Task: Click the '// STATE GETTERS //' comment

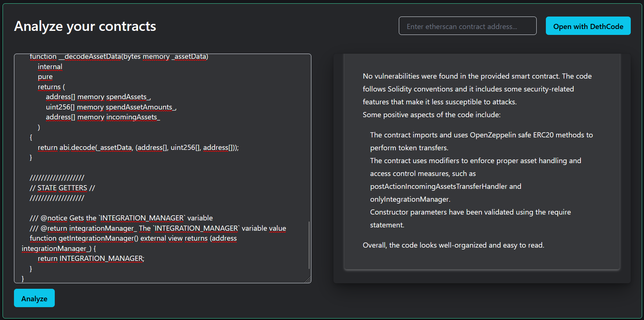Action: 62,188
